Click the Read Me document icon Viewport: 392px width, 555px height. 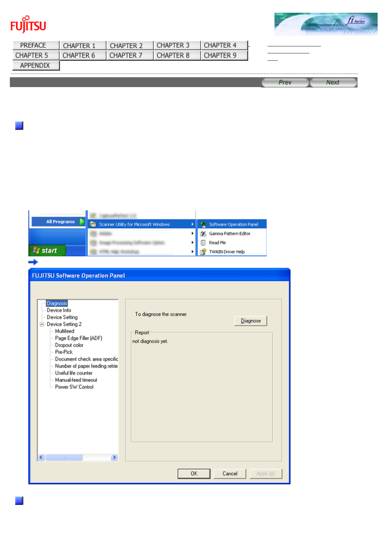click(203, 242)
